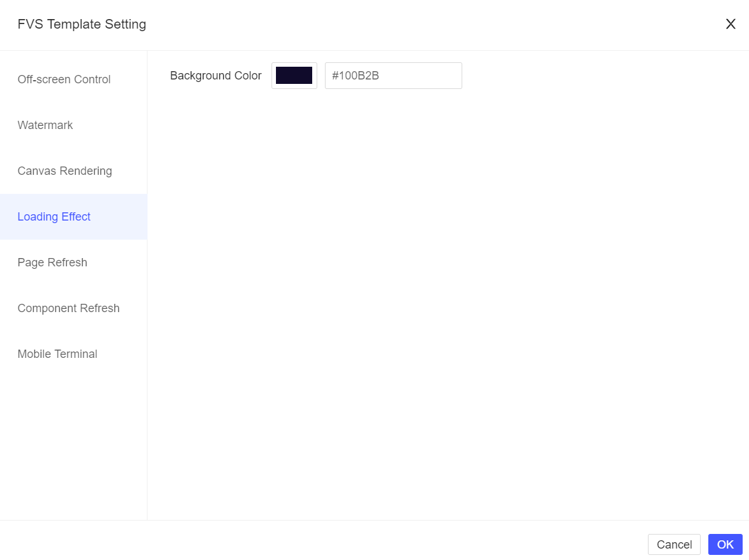Dismiss settings with the Cancel button
The height and width of the screenshot is (560, 749).
click(x=674, y=544)
